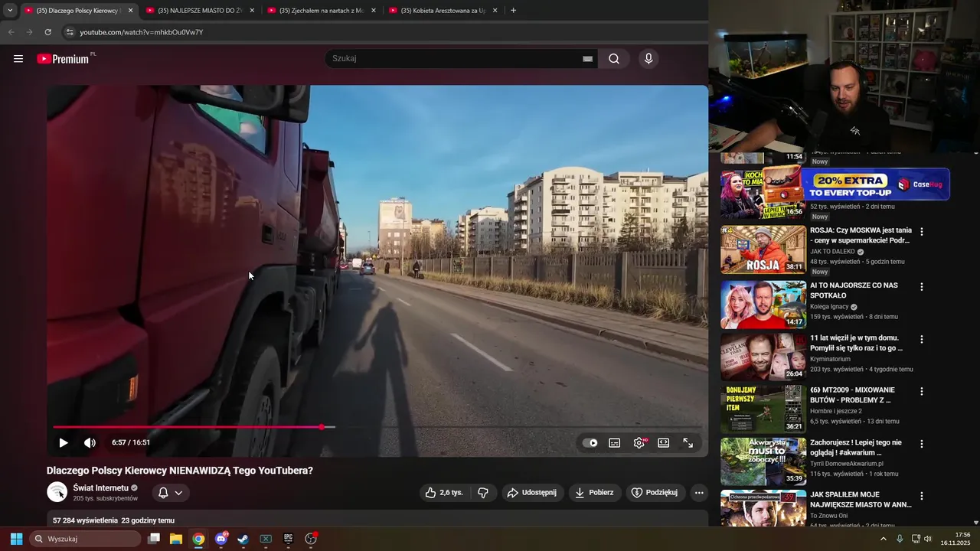Open Windows Start menu
Screen dimensions: 980x551
(16, 539)
